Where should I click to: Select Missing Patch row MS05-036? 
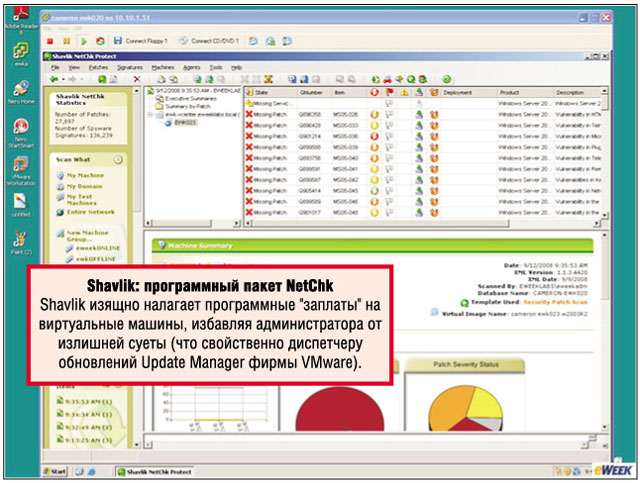[423, 136]
